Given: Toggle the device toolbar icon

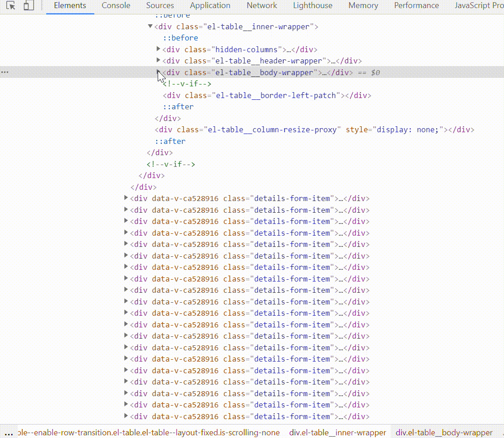Looking at the screenshot, I should click(x=28, y=6).
